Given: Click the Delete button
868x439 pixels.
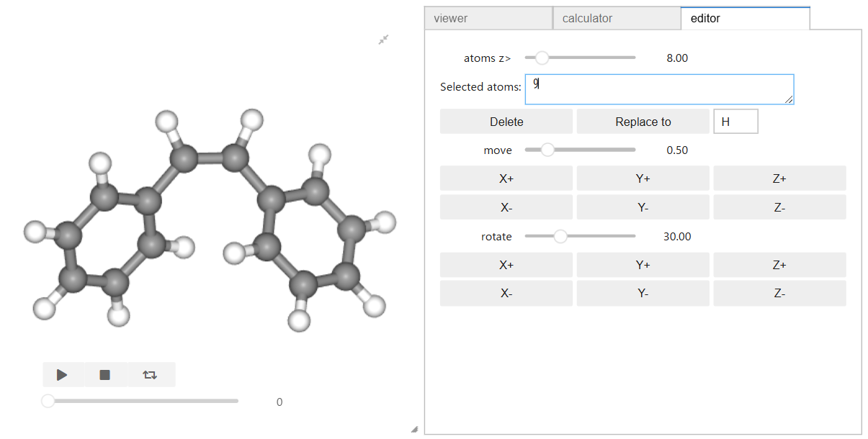Looking at the screenshot, I should [506, 122].
